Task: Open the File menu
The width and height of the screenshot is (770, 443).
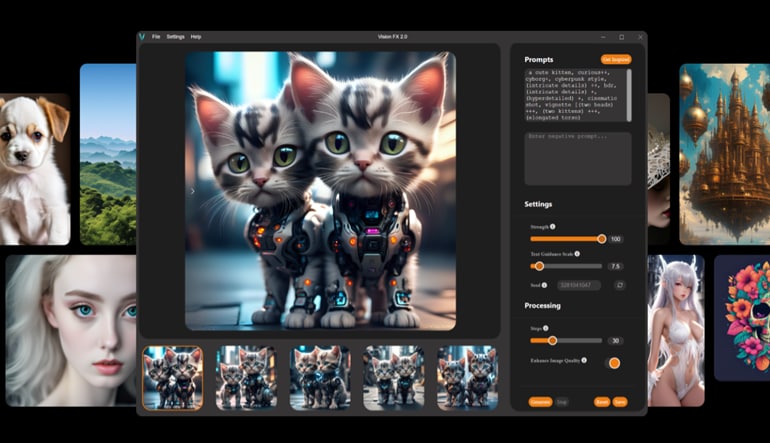Action: (156, 37)
